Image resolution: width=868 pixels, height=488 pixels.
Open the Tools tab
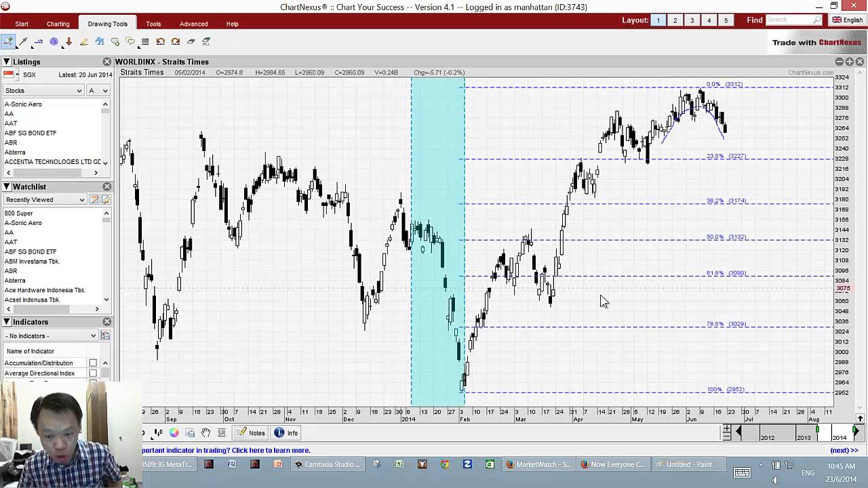point(153,24)
